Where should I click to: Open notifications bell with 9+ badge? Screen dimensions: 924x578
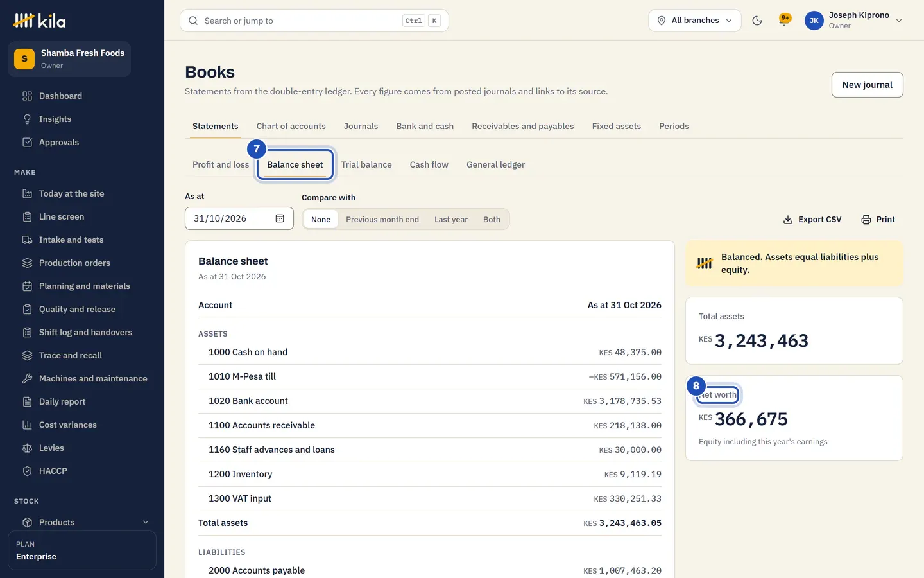[x=784, y=21]
